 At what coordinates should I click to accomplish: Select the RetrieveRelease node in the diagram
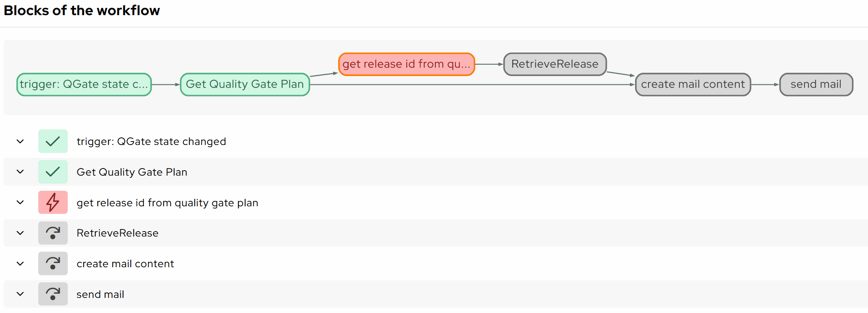click(x=555, y=64)
